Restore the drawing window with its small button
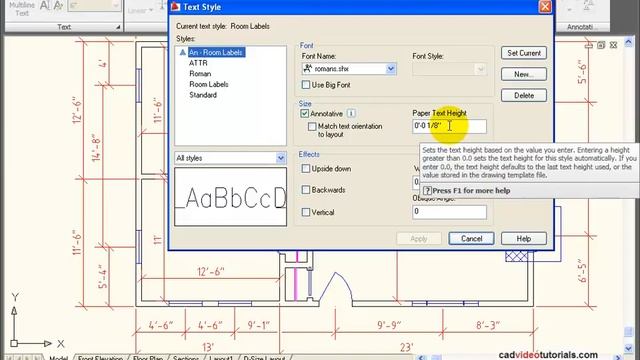Image resolution: width=640 pixels, height=360 pixels. point(601,45)
